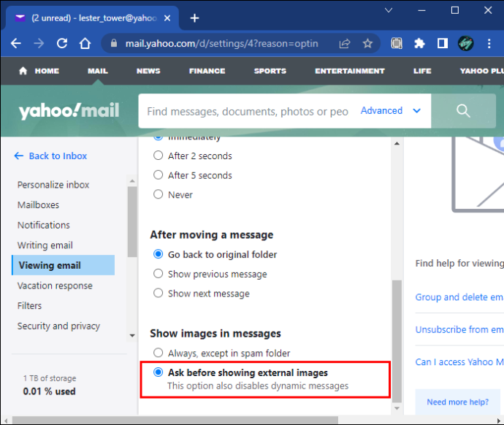Viewport: 504px width, 425px height.
Task: Open Notifications settings
Action: tap(43, 225)
